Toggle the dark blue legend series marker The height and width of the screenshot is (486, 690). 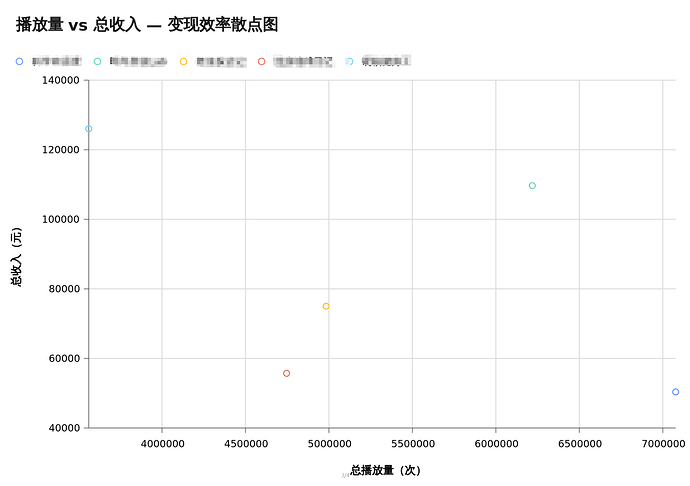19,62
